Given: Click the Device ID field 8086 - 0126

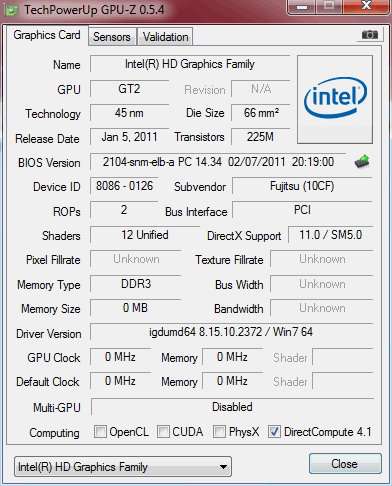Looking at the screenshot, I should [x=124, y=186].
